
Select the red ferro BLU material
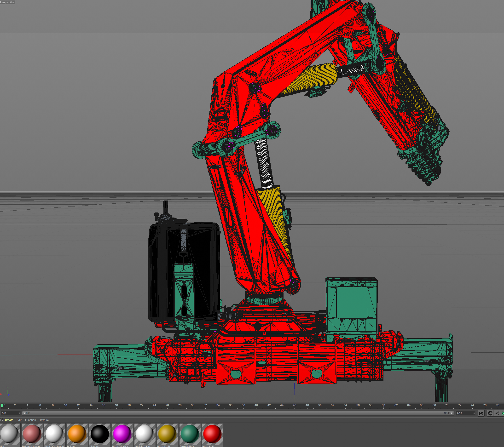(x=212, y=433)
